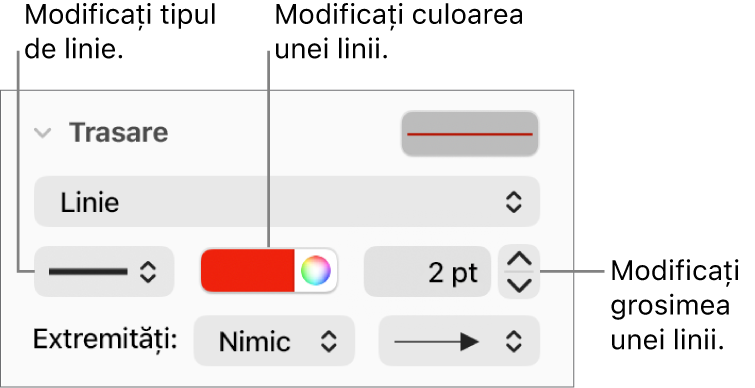Click the arrowhead line icon

437,342
